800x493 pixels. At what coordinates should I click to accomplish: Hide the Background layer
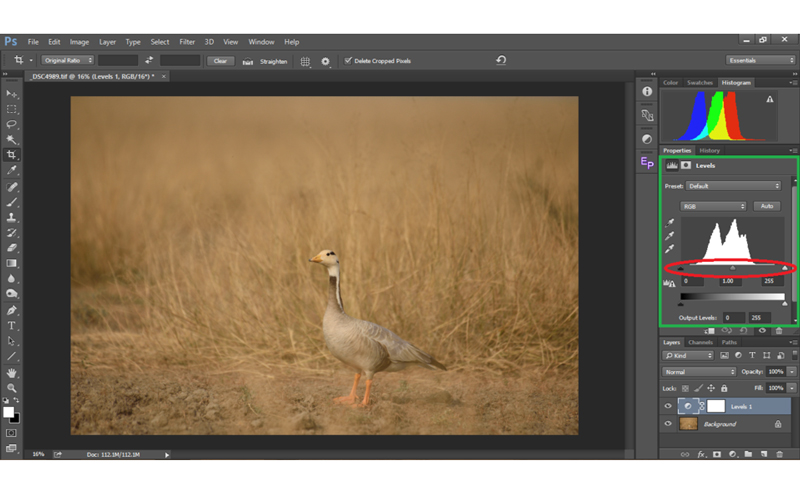[668, 424]
